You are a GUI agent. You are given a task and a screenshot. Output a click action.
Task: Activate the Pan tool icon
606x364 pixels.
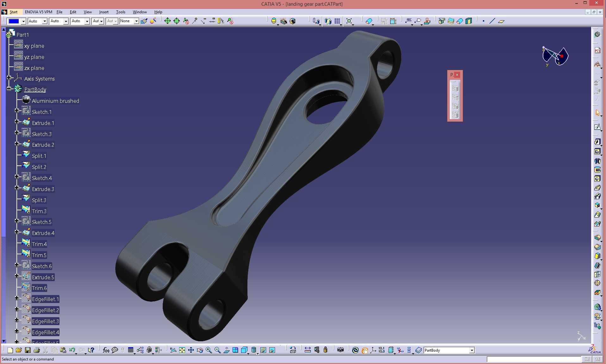[x=191, y=350]
